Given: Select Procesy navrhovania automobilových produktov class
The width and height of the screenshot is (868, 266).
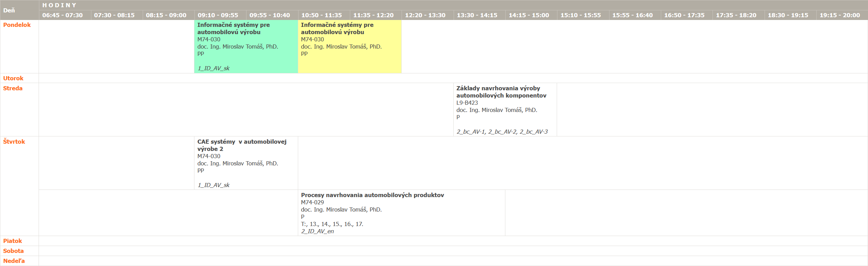Looking at the screenshot, I should point(401,213).
